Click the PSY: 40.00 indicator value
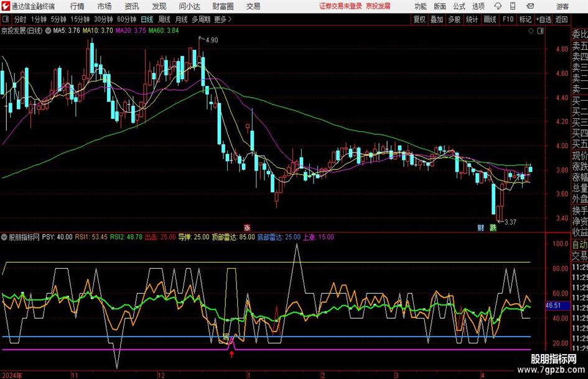588x379 pixels. [57, 237]
